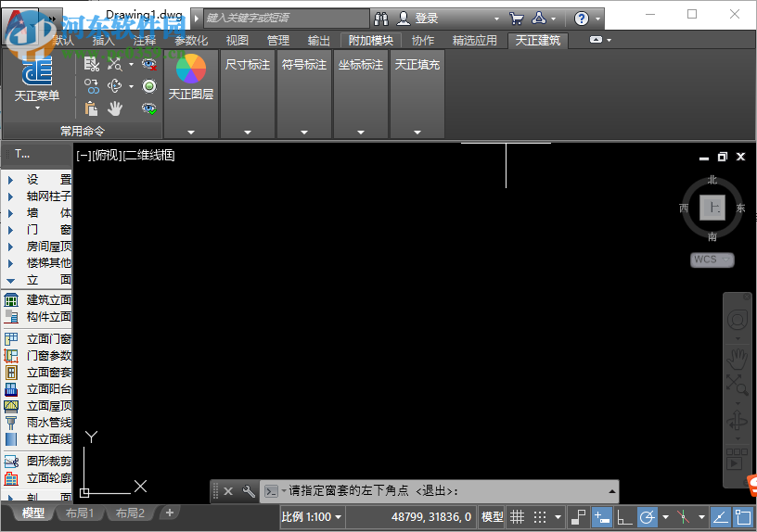
Task: Click the WCS coordinate system button
Action: click(712, 260)
